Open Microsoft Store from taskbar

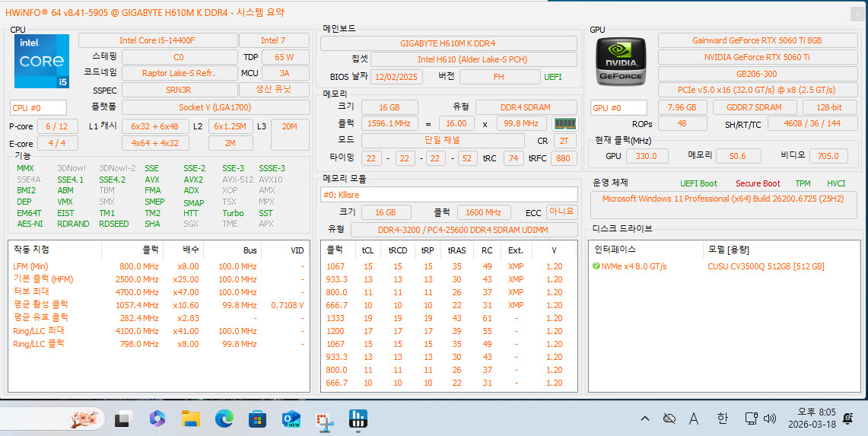click(x=257, y=418)
